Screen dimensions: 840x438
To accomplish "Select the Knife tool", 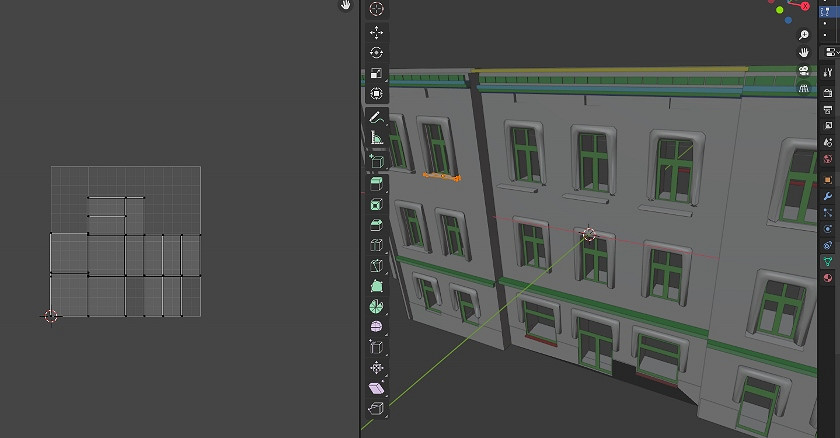I will coord(377,266).
